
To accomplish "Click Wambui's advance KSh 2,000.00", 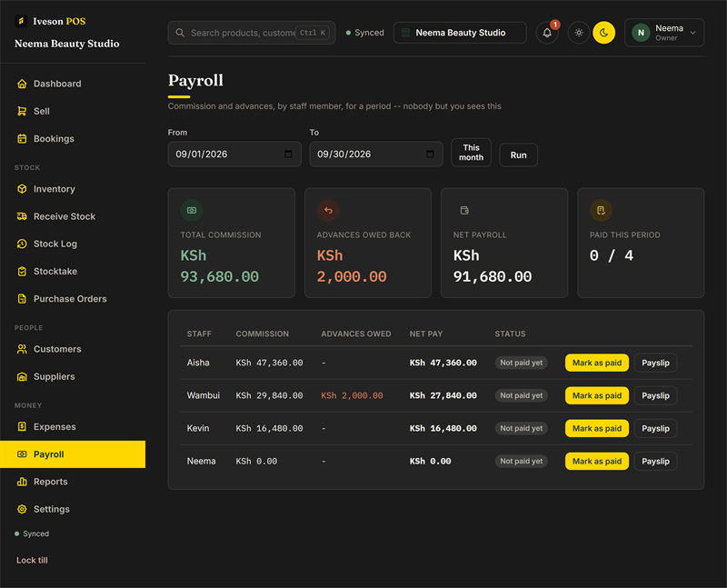I will (x=352, y=395).
